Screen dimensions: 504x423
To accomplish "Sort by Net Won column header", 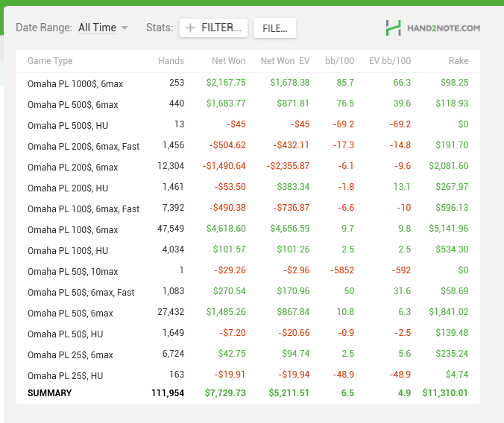I will (229, 61).
